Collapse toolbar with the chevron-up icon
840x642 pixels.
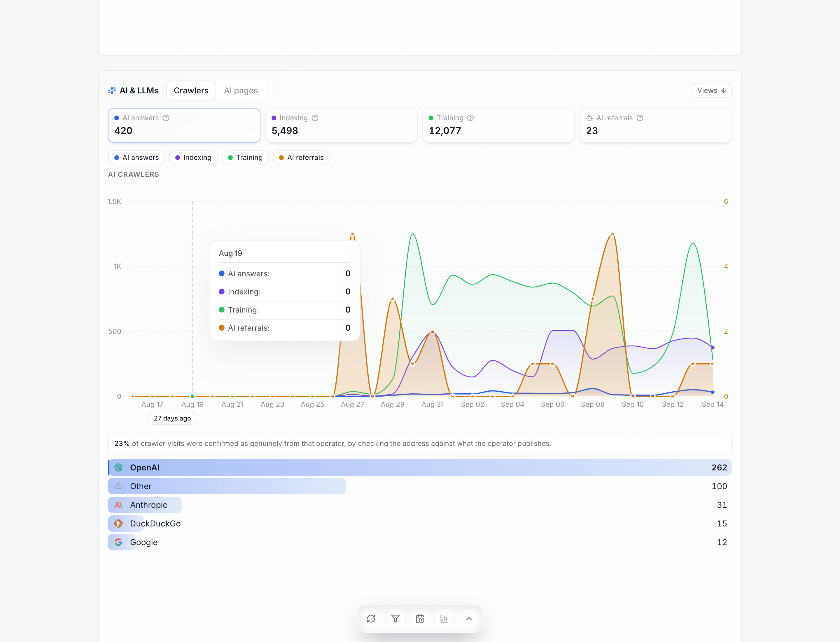tap(469, 619)
